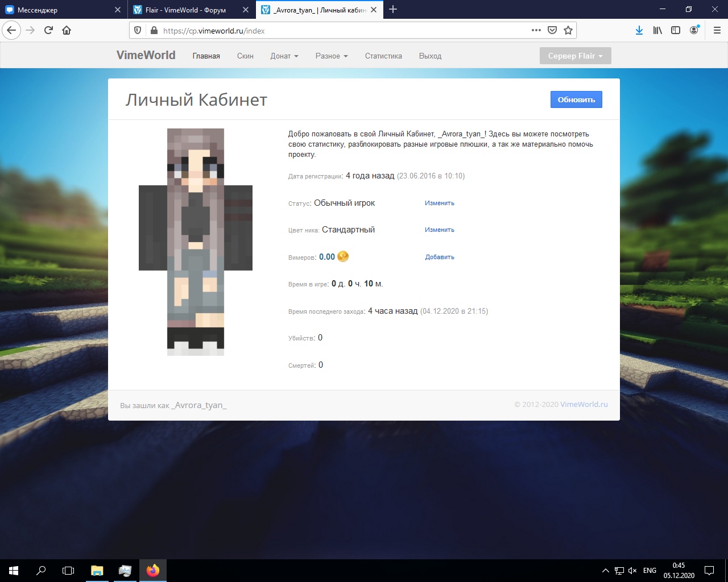This screenshot has width=728, height=582.
Task: Open the Windows Start menu
Action: pos(14,571)
